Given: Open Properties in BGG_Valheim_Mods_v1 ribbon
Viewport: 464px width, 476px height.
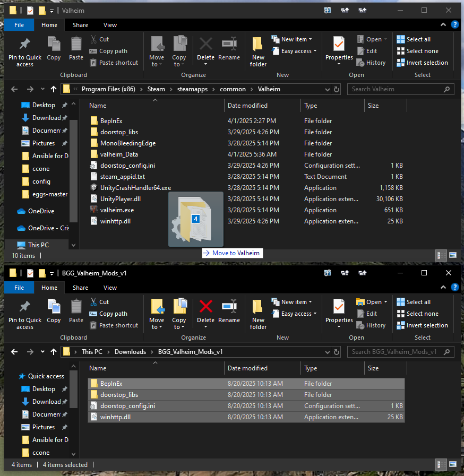Looking at the screenshot, I should [x=339, y=314].
